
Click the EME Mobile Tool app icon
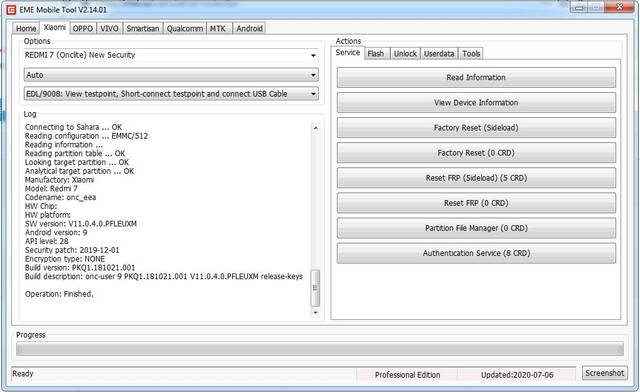11,9
